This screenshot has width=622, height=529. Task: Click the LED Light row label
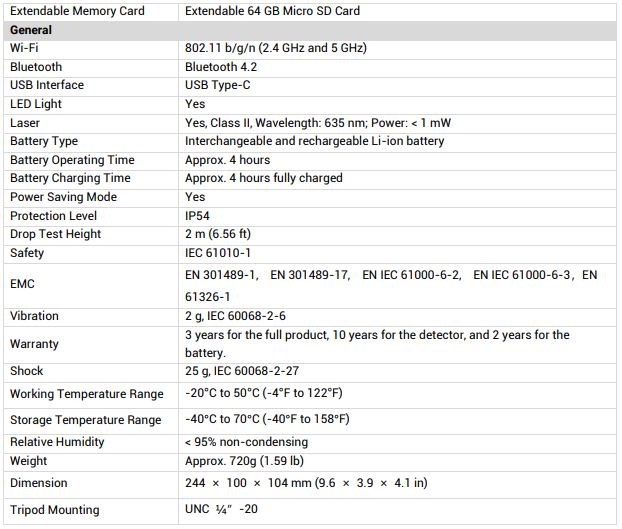36,104
